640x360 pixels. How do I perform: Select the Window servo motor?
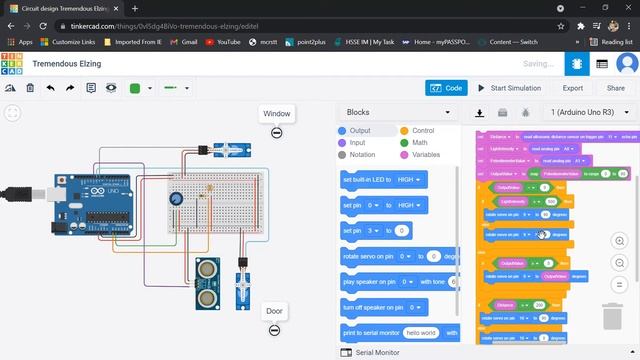click(232, 150)
